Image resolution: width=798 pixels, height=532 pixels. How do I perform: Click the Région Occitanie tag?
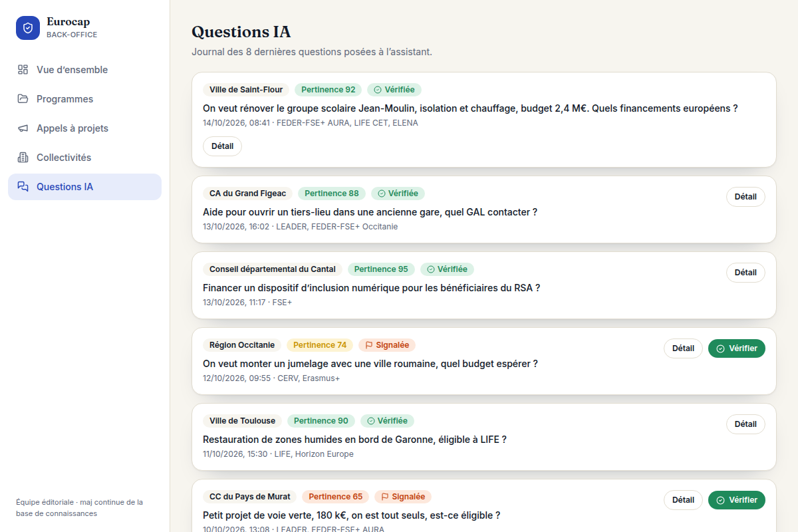coord(242,345)
